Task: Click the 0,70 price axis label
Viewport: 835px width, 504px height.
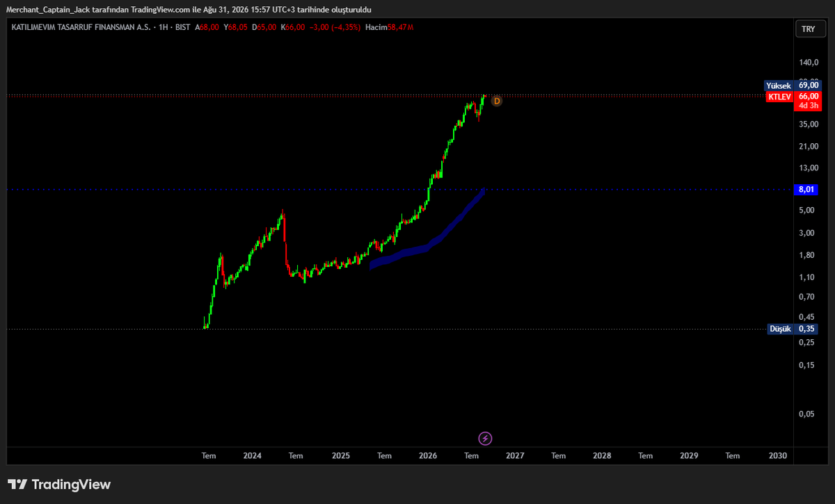Action: point(807,297)
